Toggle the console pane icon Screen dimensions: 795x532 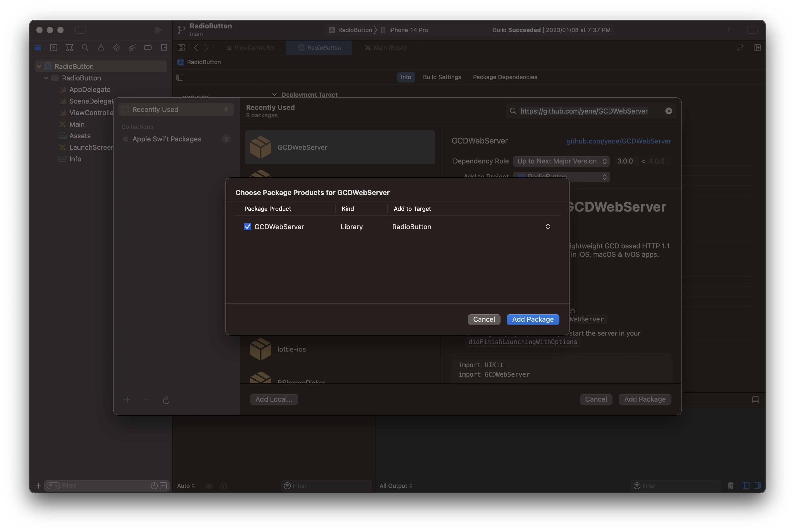coord(757,485)
